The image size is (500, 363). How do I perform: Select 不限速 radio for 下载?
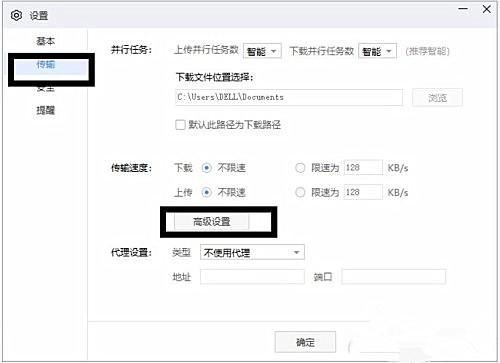point(207,168)
